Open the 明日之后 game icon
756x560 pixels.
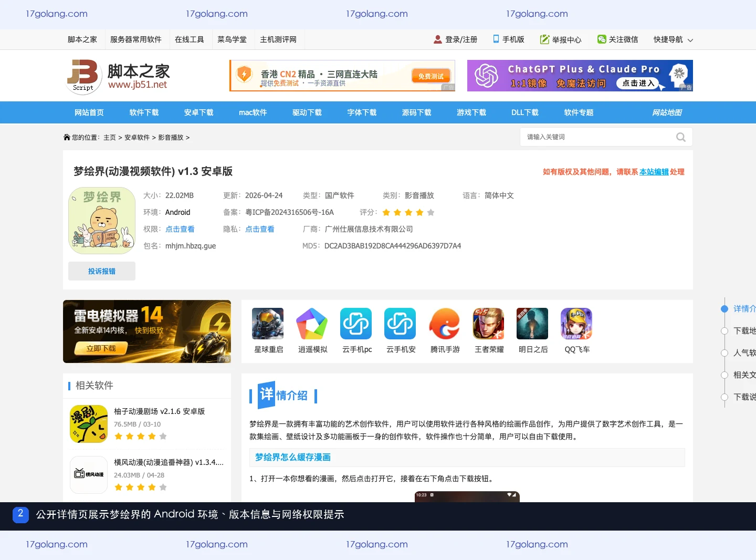(532, 324)
